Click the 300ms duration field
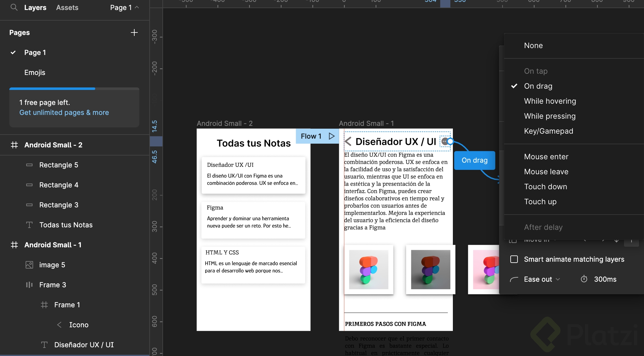 [605, 279]
